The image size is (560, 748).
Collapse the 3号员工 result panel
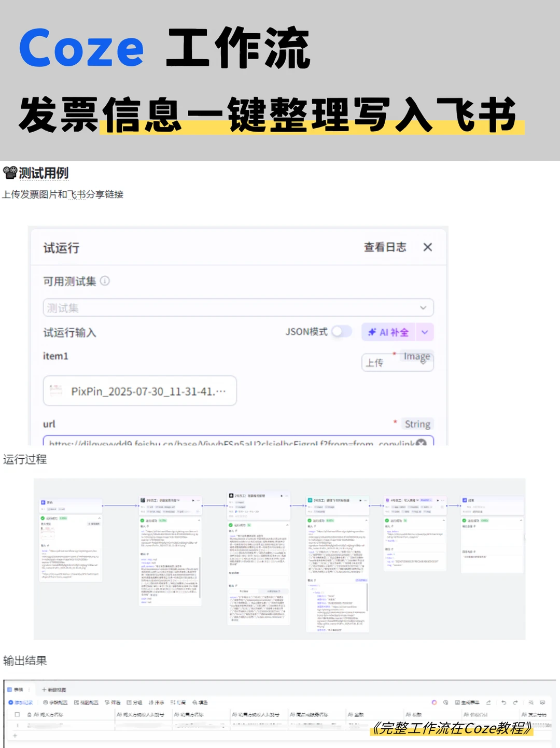[x=367, y=520]
